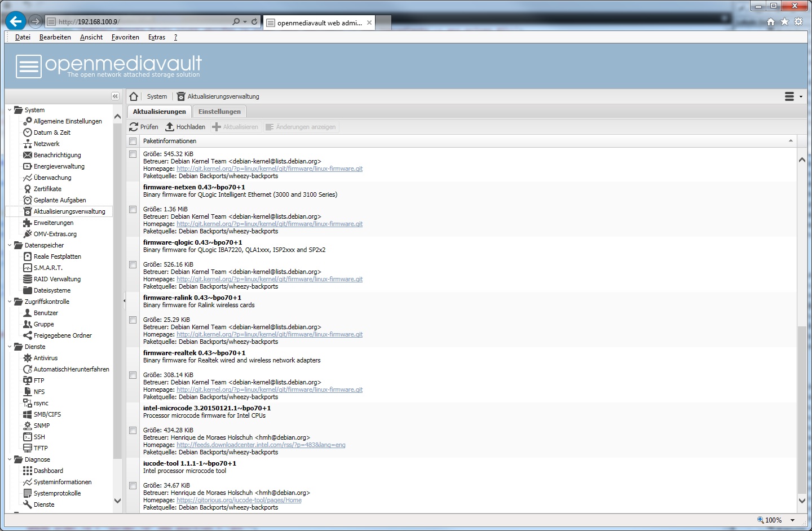The width and height of the screenshot is (812, 531).
Task: Open Dashboard grid icon
Action: click(27, 471)
